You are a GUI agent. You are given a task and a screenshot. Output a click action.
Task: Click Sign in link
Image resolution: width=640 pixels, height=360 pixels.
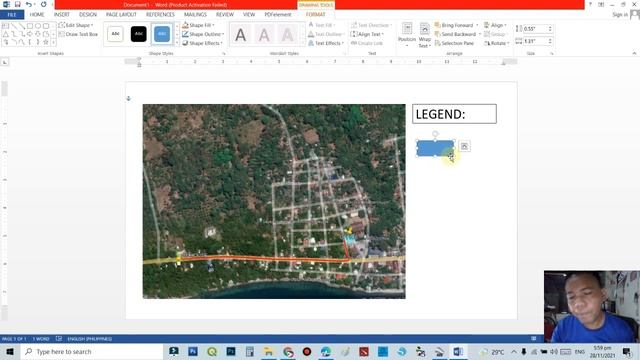[x=620, y=15]
